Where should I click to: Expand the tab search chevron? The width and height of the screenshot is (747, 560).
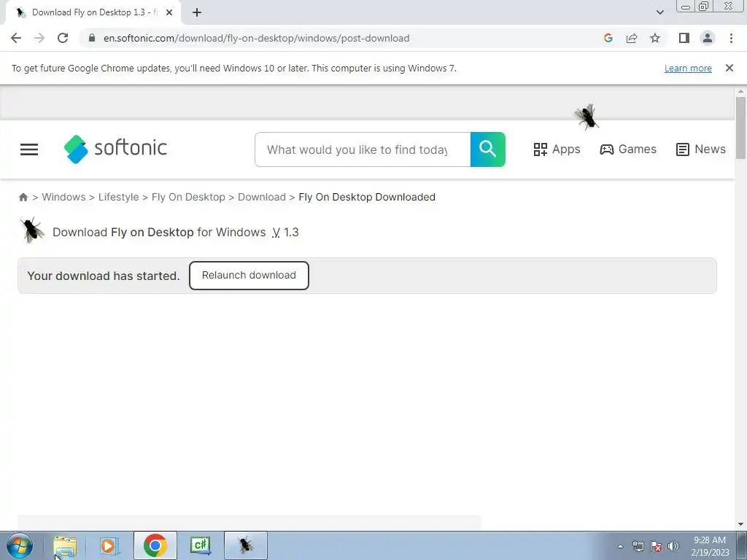pyautogui.click(x=659, y=13)
